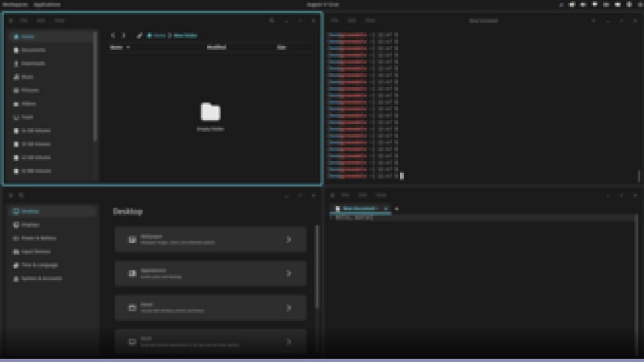Click the new tab plus in the text editor
Viewport: 644px width, 362px height.
pyautogui.click(x=396, y=209)
